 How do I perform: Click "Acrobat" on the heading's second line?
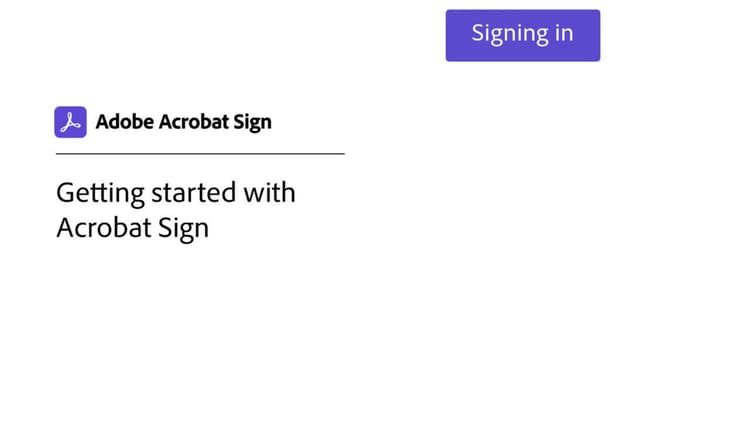103,227
